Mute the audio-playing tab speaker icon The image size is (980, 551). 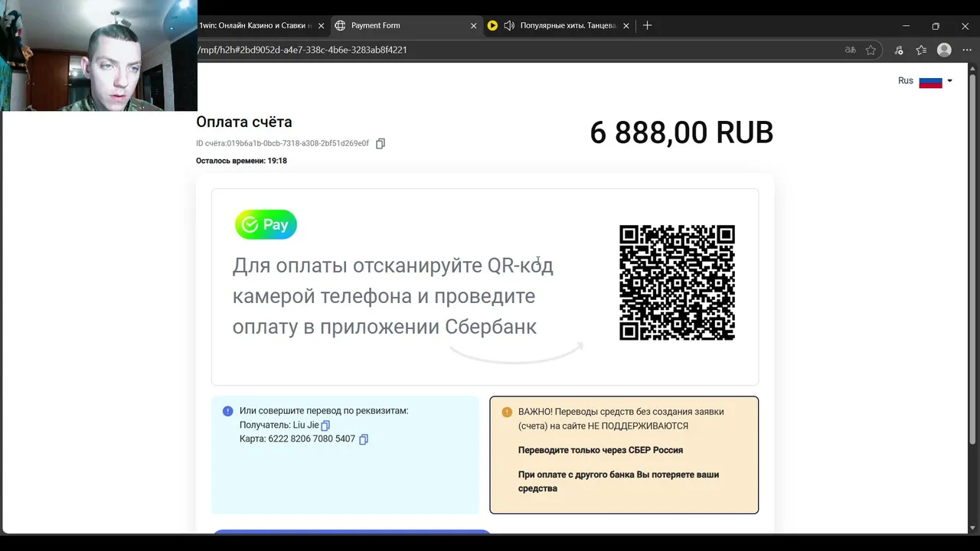[509, 25]
